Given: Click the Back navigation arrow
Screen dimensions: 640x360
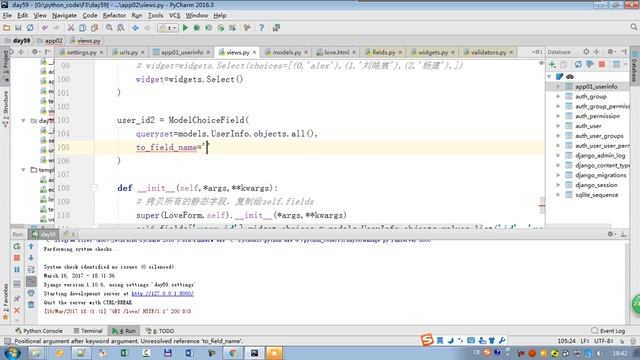Looking at the screenshot, I should click(136, 28).
